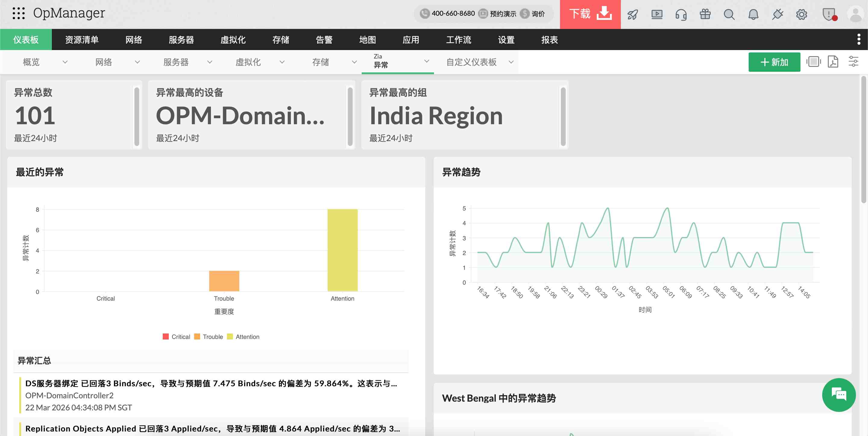Open the apps grid launcher icon
The height and width of the screenshot is (436, 868).
(18, 14)
